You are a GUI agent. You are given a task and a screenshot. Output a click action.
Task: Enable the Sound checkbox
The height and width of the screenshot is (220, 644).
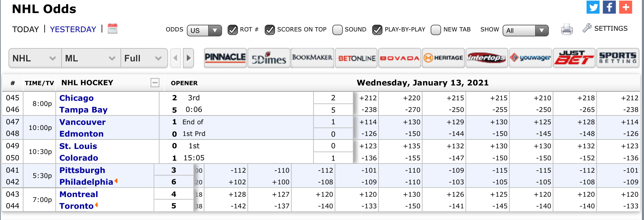click(338, 30)
